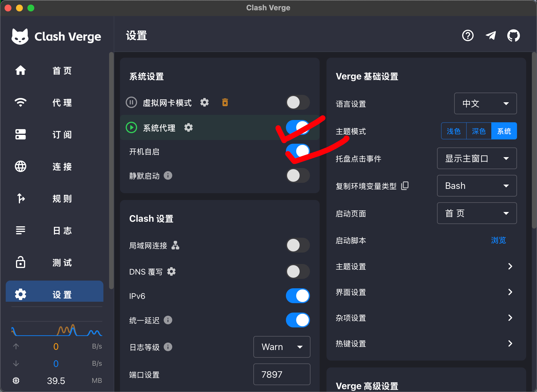Click the Clash Verge cat logo
The width and height of the screenshot is (537, 392).
click(x=20, y=37)
